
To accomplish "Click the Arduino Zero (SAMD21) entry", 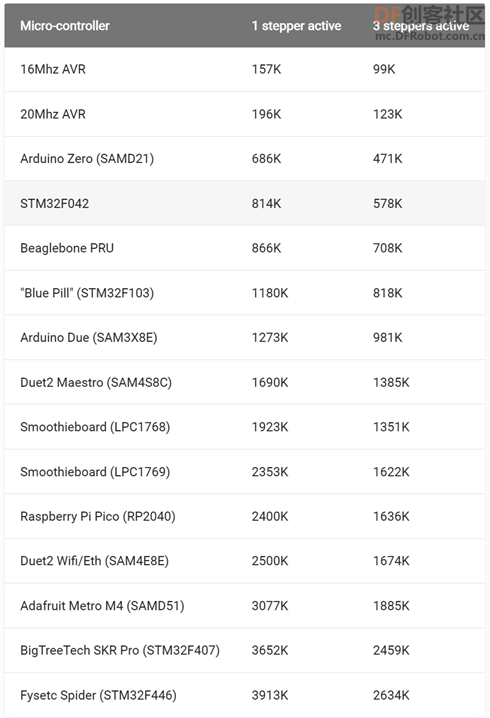I will [x=87, y=159].
